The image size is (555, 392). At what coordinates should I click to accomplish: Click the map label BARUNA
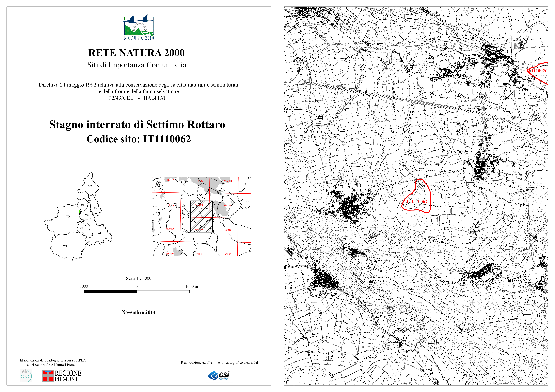click(x=451, y=309)
